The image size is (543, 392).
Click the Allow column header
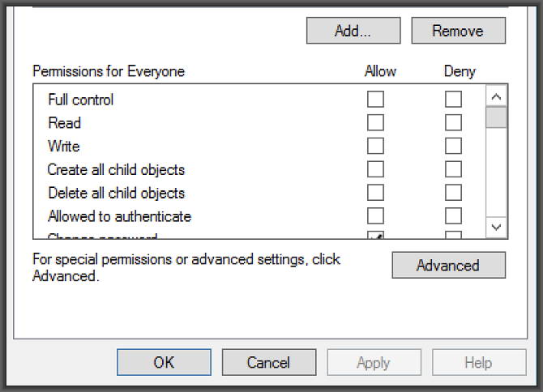380,71
